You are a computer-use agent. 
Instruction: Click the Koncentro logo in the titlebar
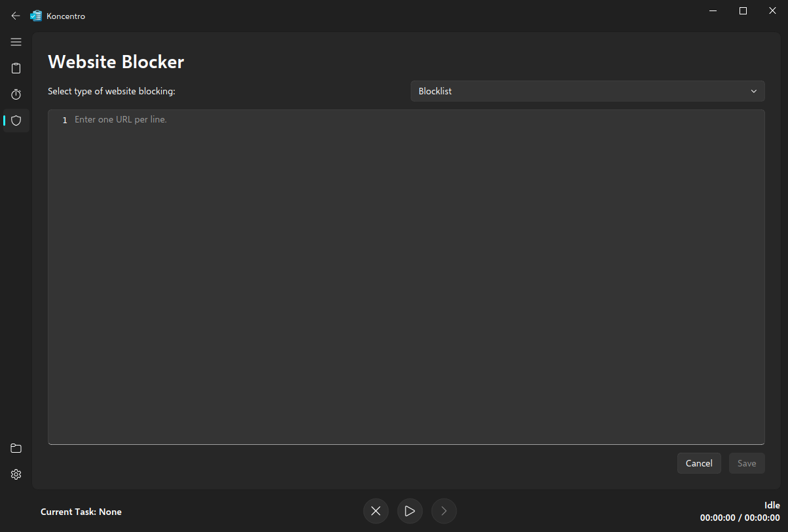tap(36, 15)
